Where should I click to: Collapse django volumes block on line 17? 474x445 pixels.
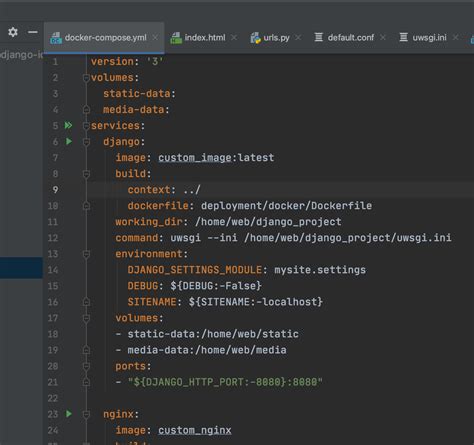(x=86, y=318)
